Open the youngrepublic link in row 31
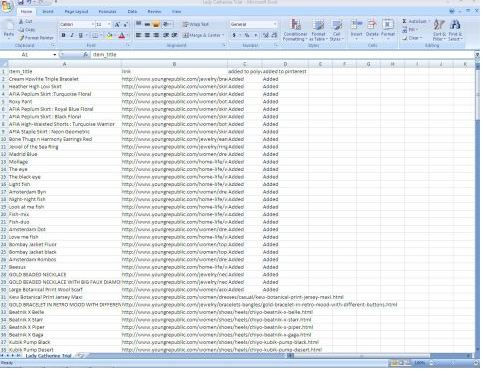This screenshot has height=375, width=484. [233, 297]
